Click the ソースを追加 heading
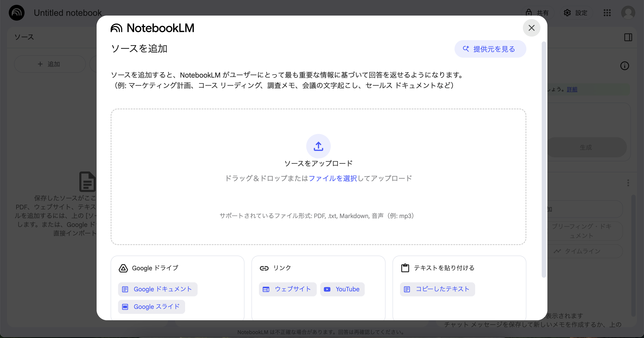The height and width of the screenshot is (338, 644). 139,48
